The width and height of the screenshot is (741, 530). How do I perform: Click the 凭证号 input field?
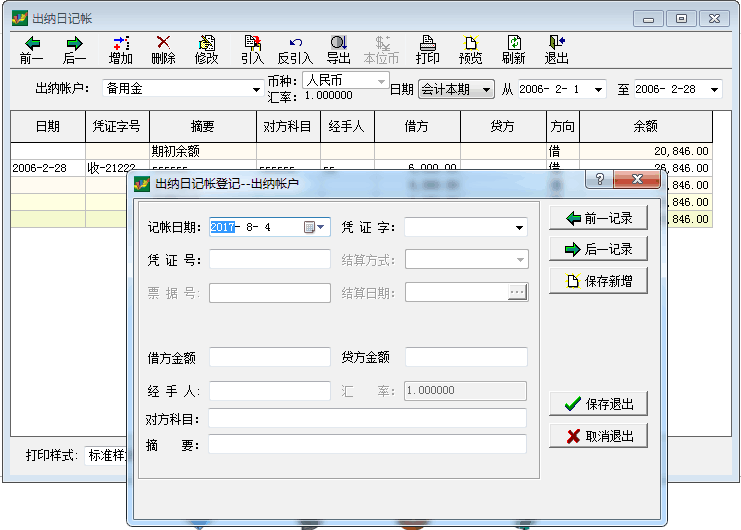coord(270,259)
